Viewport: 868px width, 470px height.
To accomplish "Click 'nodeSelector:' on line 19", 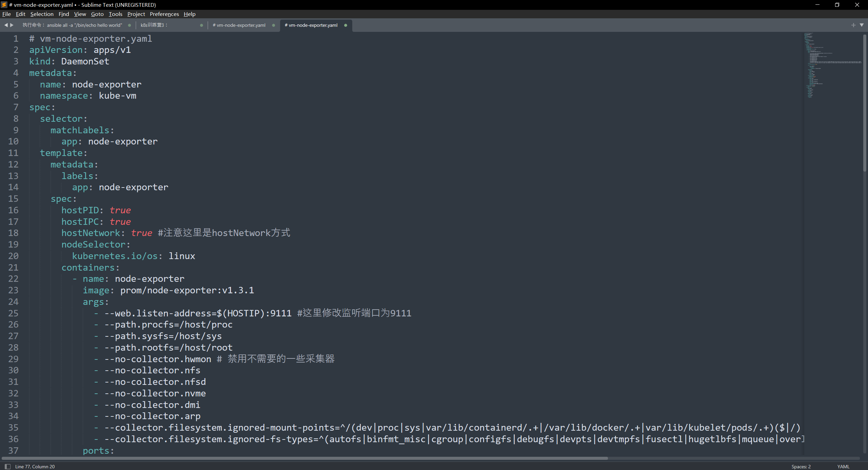I will (96, 244).
